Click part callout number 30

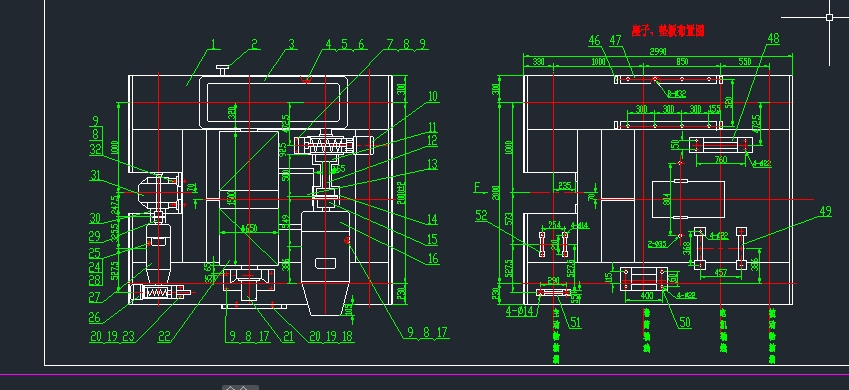click(x=95, y=218)
